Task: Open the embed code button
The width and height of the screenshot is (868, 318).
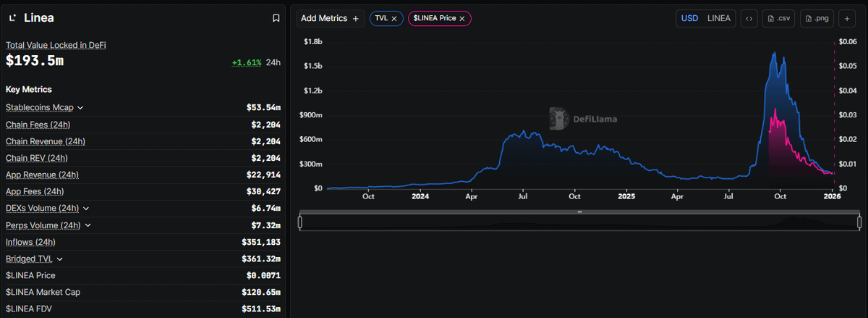Action: click(749, 18)
